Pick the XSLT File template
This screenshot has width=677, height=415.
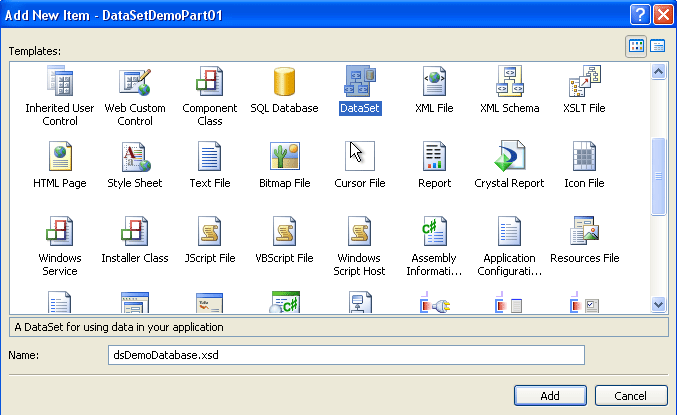tap(584, 90)
